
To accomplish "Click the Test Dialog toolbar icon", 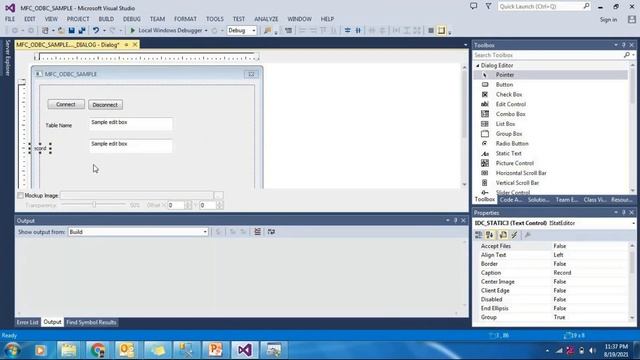I will click(x=288, y=31).
